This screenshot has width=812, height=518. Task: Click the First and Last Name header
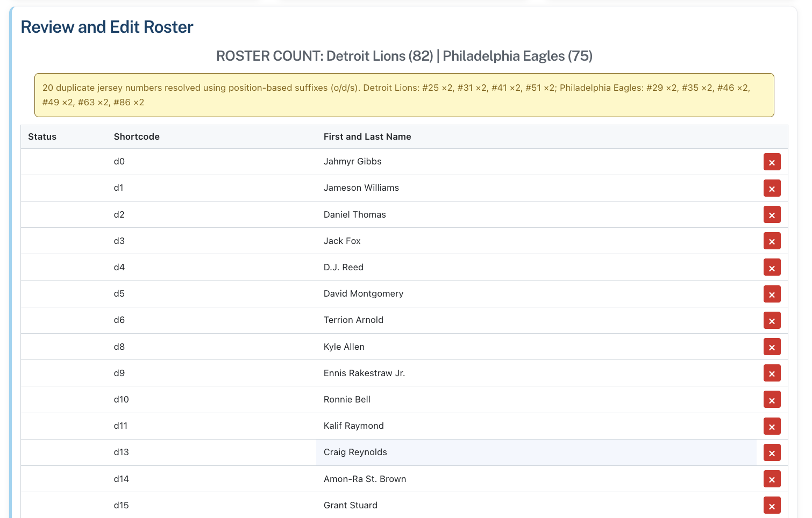(x=367, y=136)
